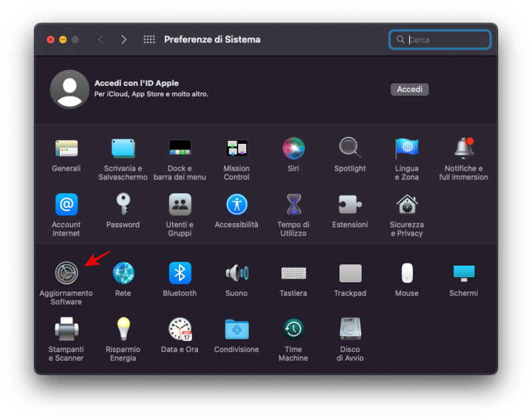532x420 pixels.
Task: Open Bluetooth preferences
Action: click(180, 273)
